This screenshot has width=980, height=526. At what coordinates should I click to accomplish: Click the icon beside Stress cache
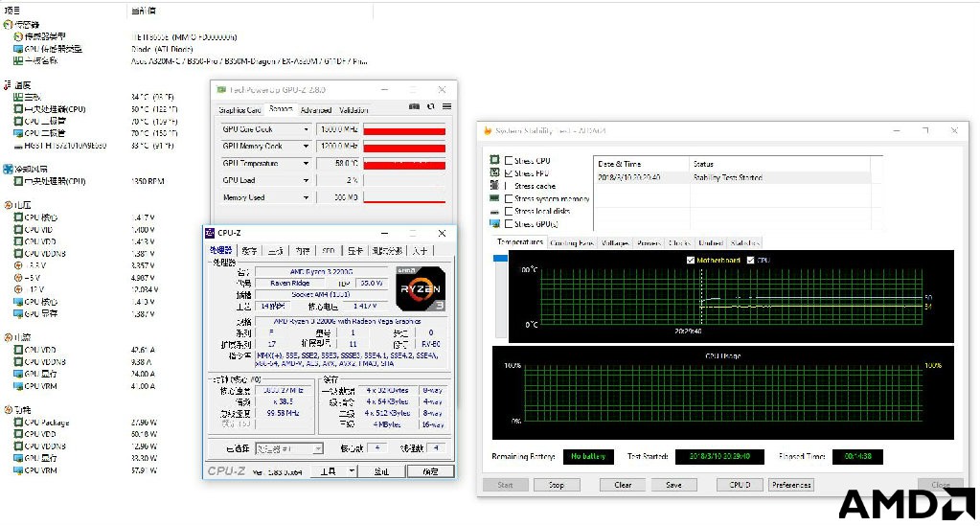[494, 185]
